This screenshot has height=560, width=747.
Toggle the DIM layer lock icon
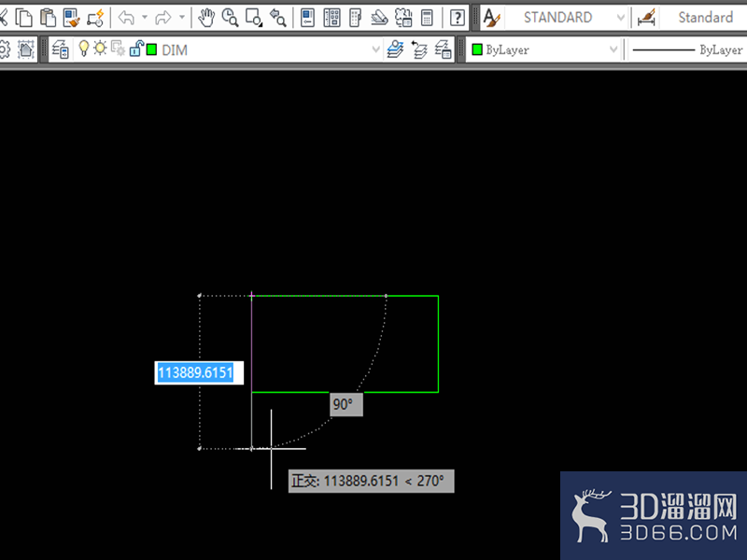point(136,49)
